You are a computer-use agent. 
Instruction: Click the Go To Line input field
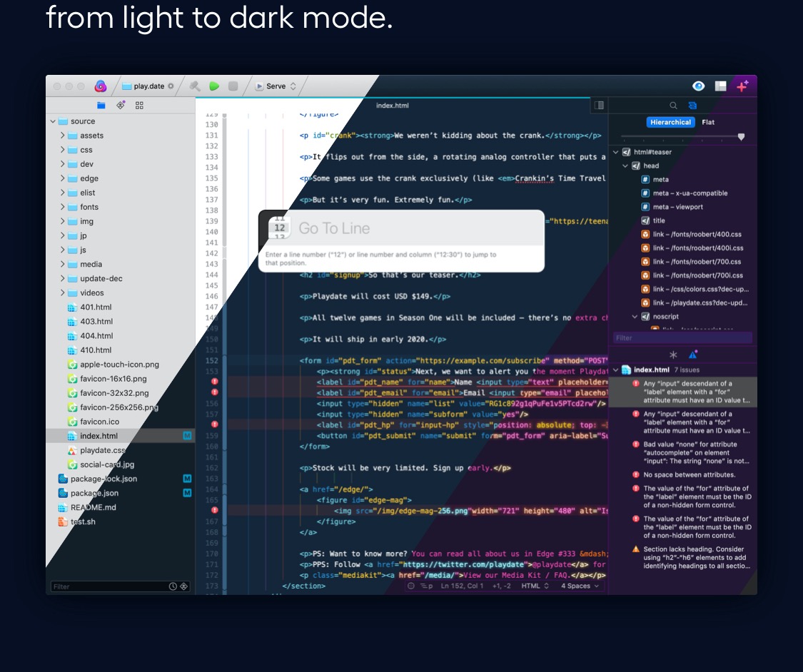(x=401, y=228)
